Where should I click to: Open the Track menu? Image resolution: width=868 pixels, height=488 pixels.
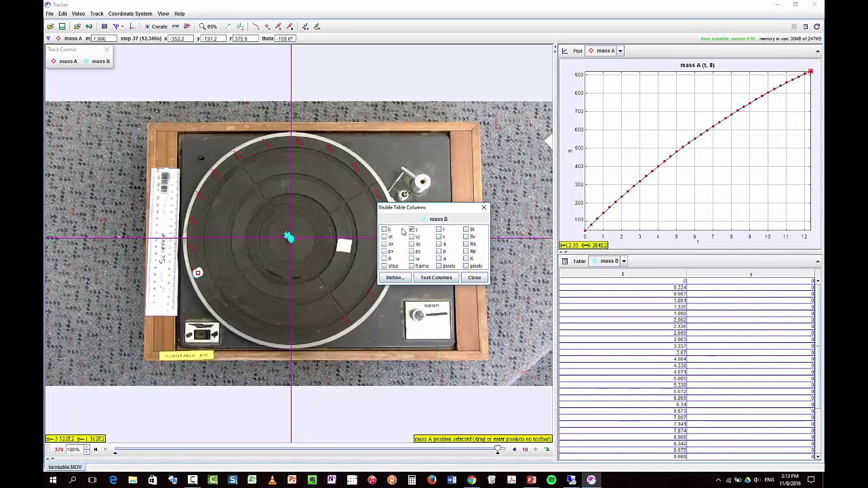coord(97,14)
